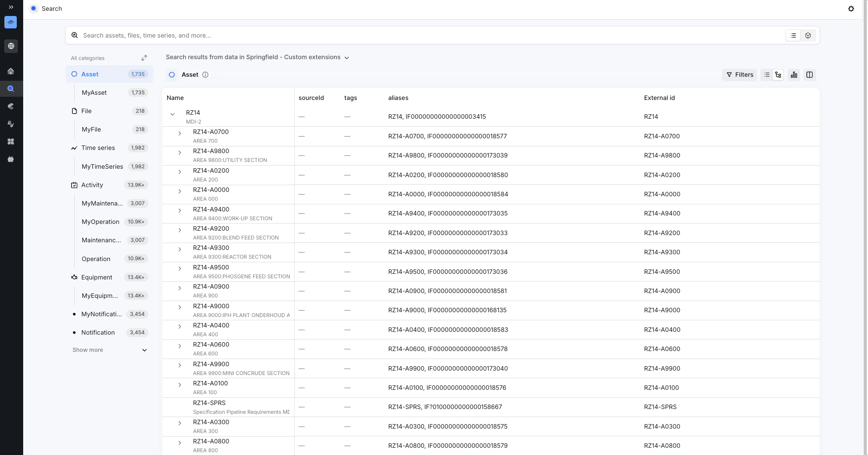This screenshot has width=868, height=455.
Task: Open the chart view icon
Action: point(794,75)
